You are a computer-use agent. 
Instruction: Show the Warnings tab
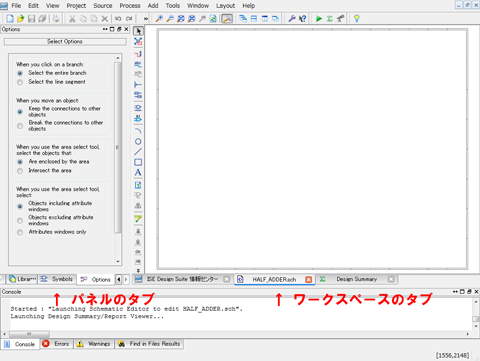tap(94, 344)
